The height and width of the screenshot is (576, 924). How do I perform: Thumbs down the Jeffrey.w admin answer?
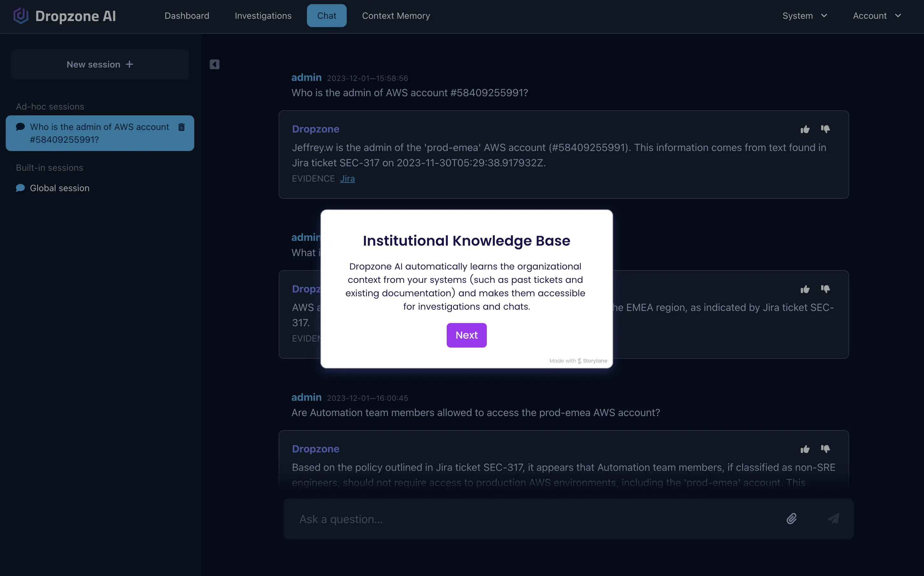(825, 130)
